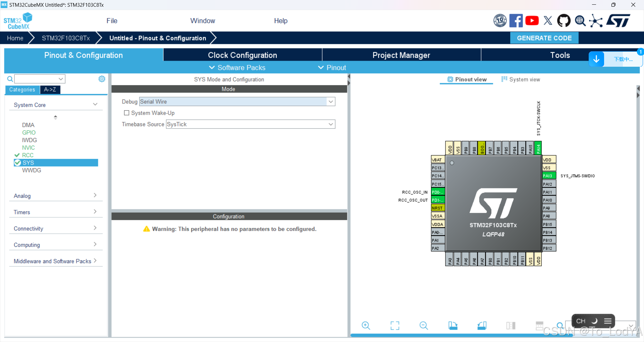Click the PA14 pin on the chip
Image resolution: width=644 pixels, height=342 pixels.
point(538,148)
